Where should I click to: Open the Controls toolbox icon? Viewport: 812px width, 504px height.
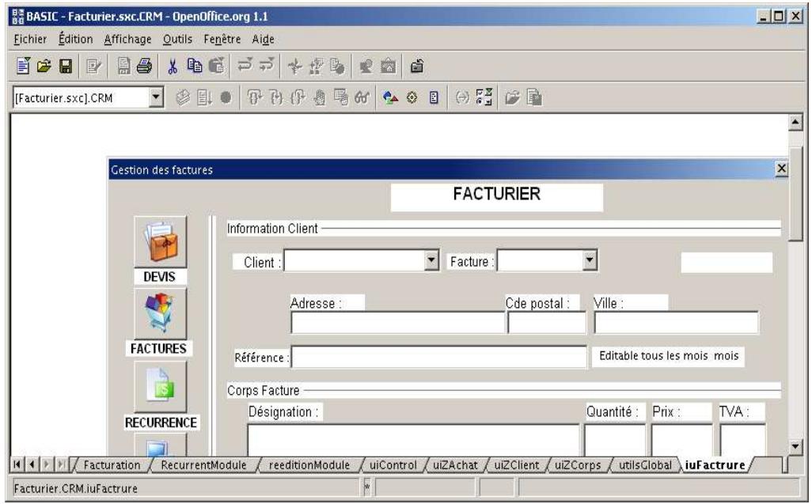tap(484, 97)
